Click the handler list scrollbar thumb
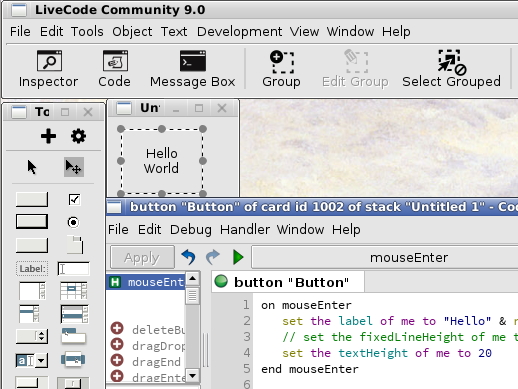 [x=193, y=296]
